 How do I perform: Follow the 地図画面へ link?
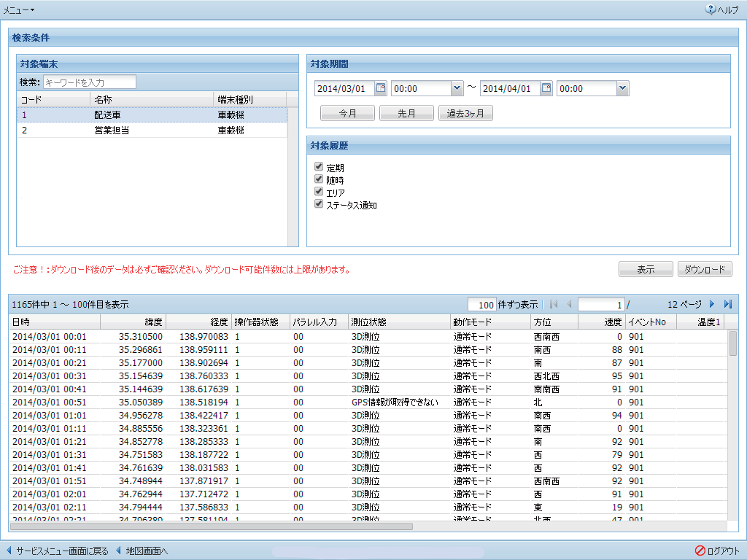[x=147, y=551]
